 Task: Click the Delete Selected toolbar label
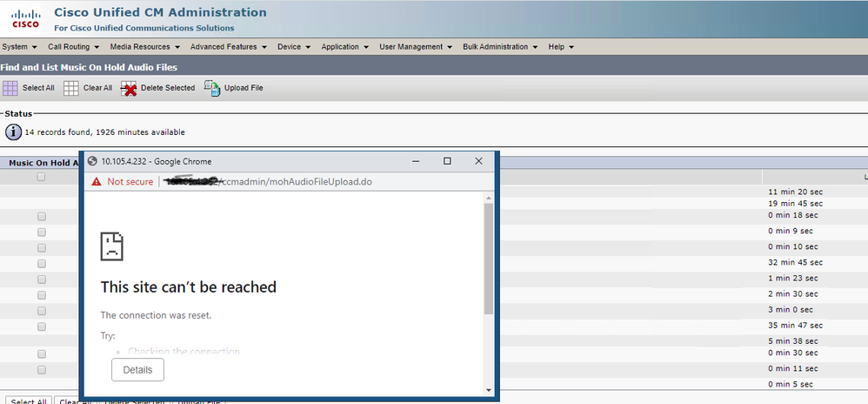click(168, 88)
